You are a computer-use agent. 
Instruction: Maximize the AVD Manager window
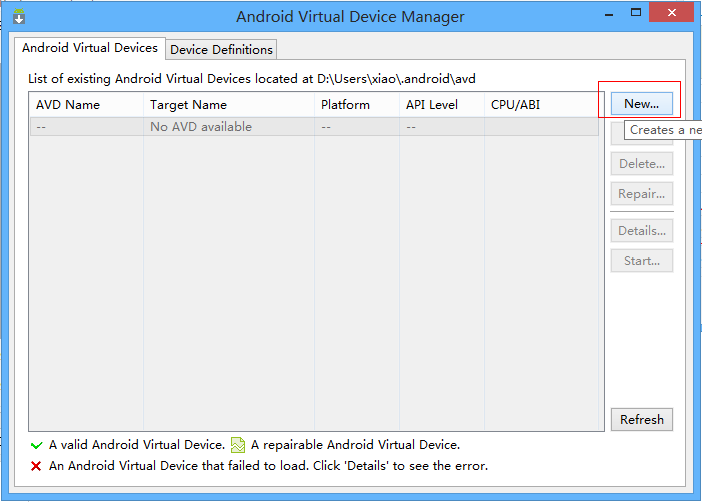(636, 13)
